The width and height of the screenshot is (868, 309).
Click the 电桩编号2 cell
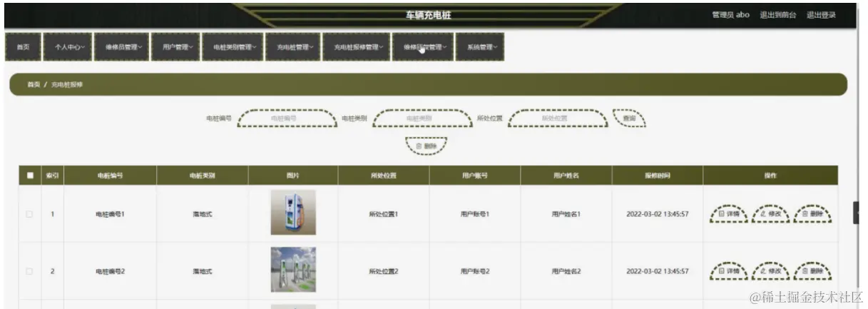point(110,271)
